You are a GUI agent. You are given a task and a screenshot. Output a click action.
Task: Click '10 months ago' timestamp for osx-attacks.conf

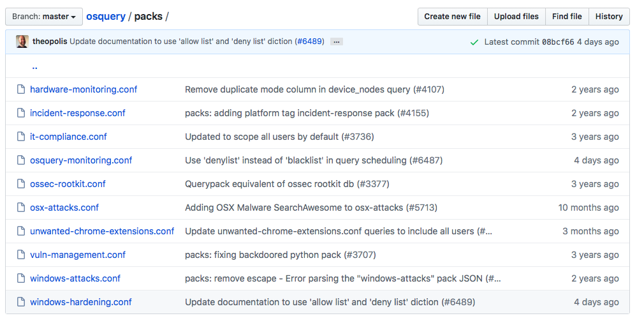[588, 208]
